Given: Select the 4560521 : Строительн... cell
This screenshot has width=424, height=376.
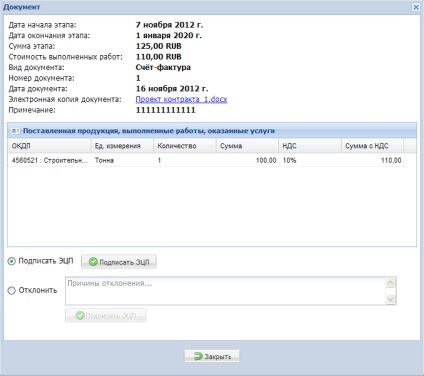Looking at the screenshot, I should [49, 160].
